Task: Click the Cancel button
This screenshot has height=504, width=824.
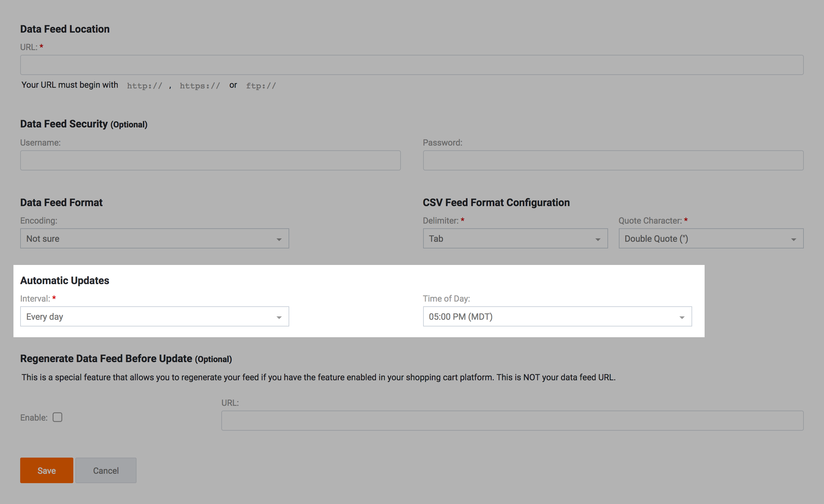Action: point(106,470)
